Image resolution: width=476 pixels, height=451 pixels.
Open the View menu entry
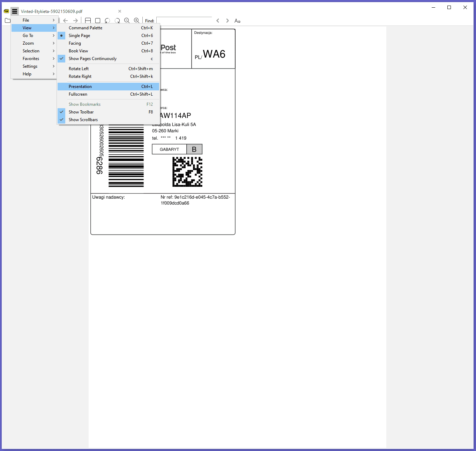click(34, 28)
